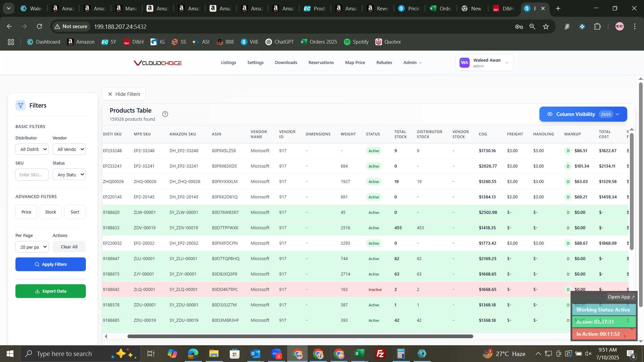Hide the filters panel

coord(124,94)
